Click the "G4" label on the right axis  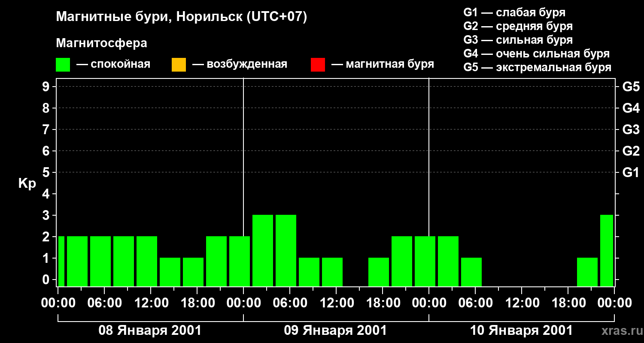pos(631,108)
